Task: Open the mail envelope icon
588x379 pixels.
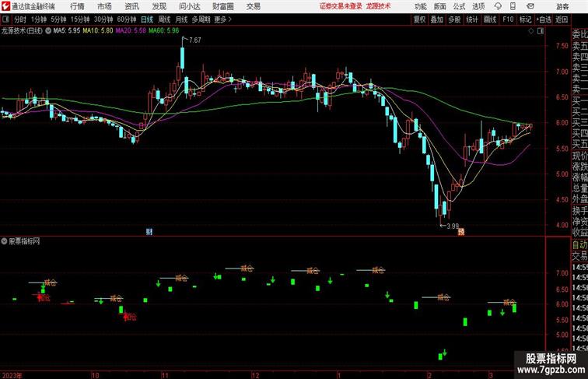Action: coord(530,6)
